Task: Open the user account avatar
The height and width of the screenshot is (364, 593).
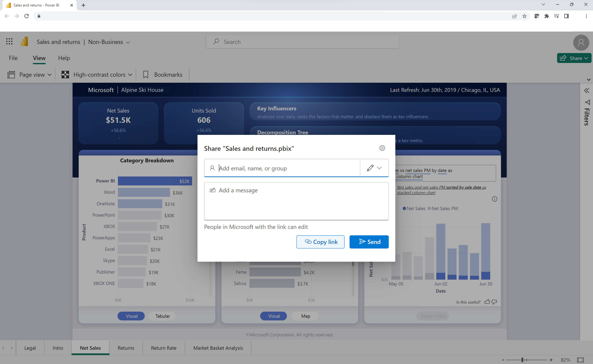Action: click(x=581, y=43)
